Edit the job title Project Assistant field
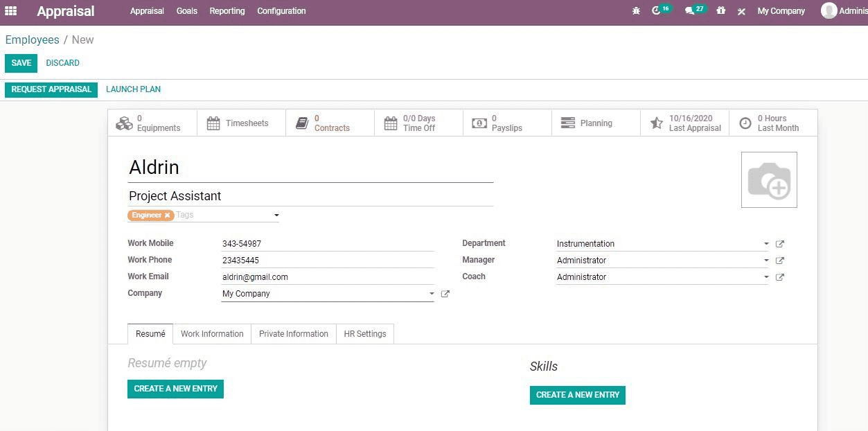The width and height of the screenshot is (868, 431). tap(310, 196)
